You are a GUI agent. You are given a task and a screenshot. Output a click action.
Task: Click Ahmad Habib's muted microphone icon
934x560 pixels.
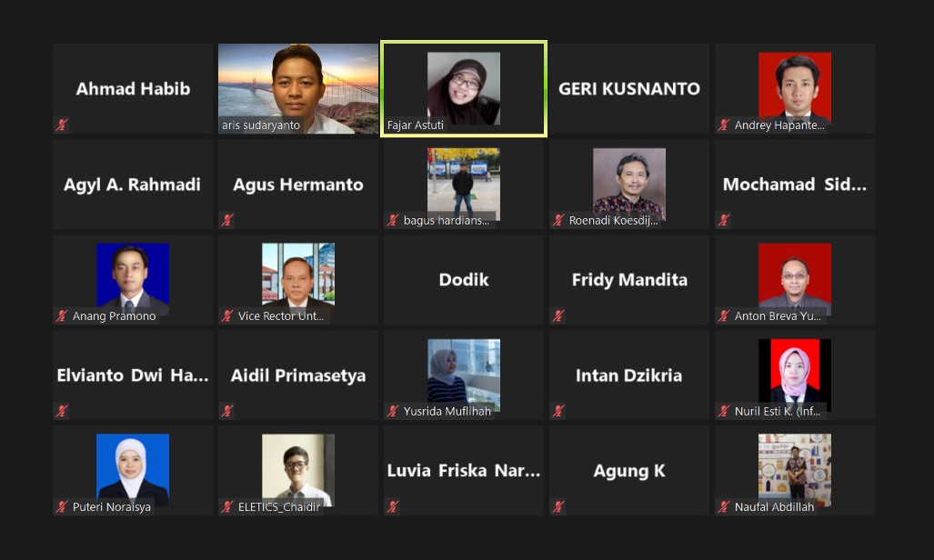[x=62, y=125]
